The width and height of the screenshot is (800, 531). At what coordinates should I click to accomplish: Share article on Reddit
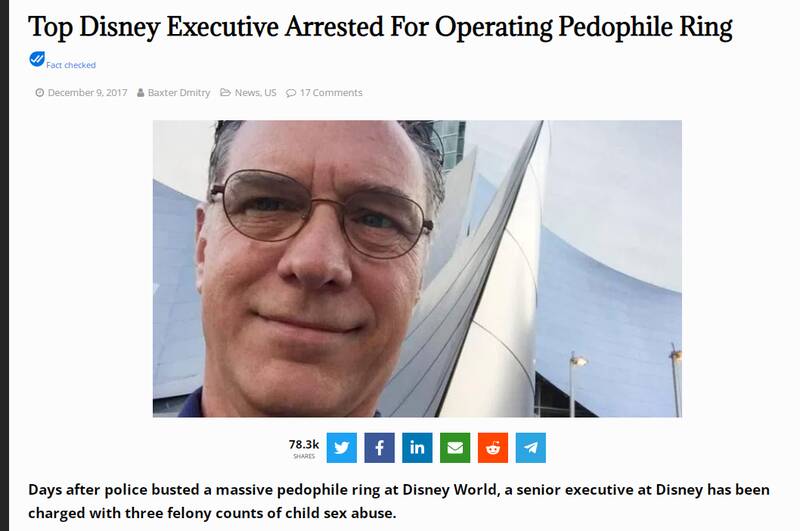pos(493,448)
